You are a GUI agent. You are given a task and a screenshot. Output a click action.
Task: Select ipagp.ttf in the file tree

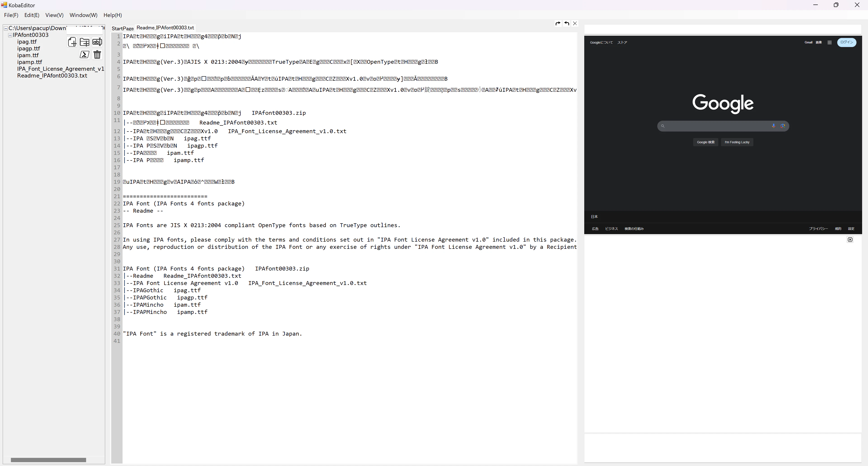29,49
